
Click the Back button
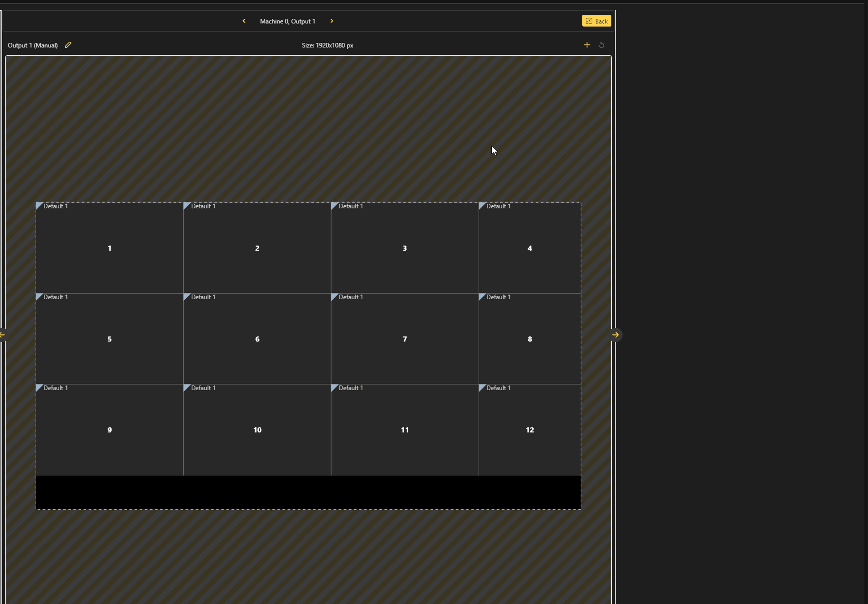click(x=597, y=21)
